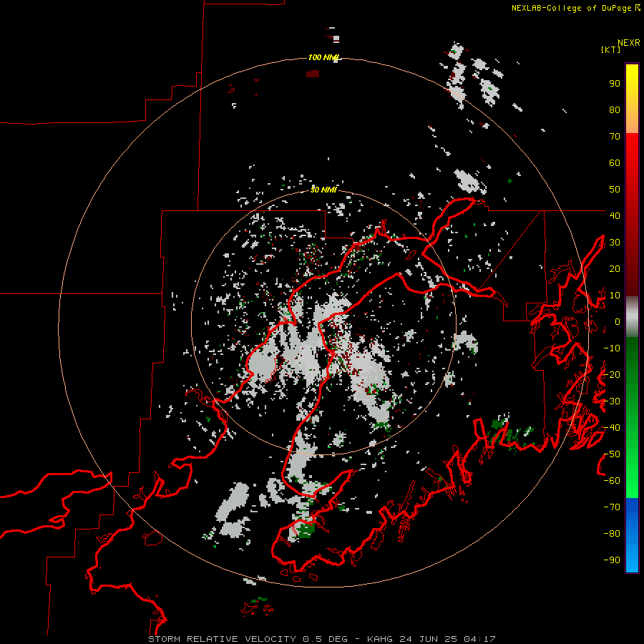Click the bright red segment of the color bar

(x=632, y=152)
